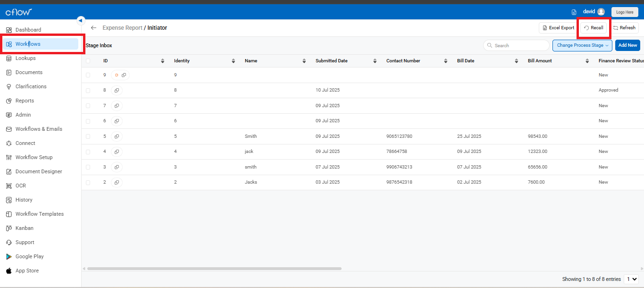Open david's user avatar menu

pyautogui.click(x=601, y=12)
